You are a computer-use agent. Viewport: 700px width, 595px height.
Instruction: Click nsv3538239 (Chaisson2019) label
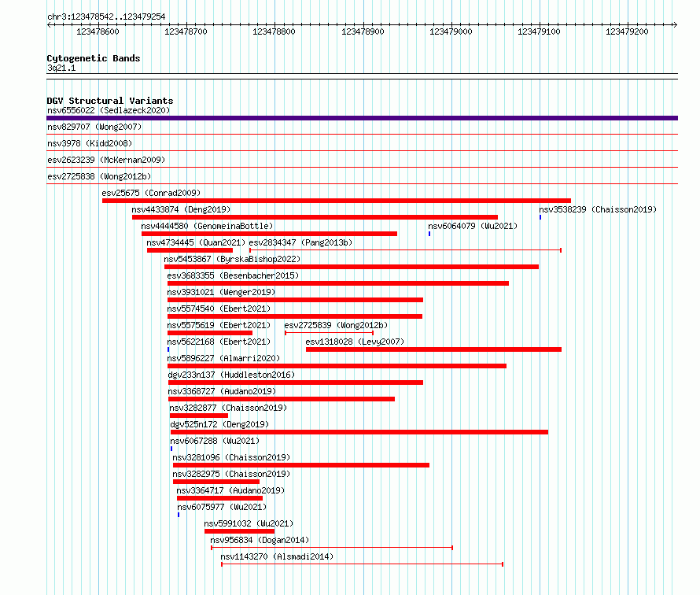click(x=598, y=209)
